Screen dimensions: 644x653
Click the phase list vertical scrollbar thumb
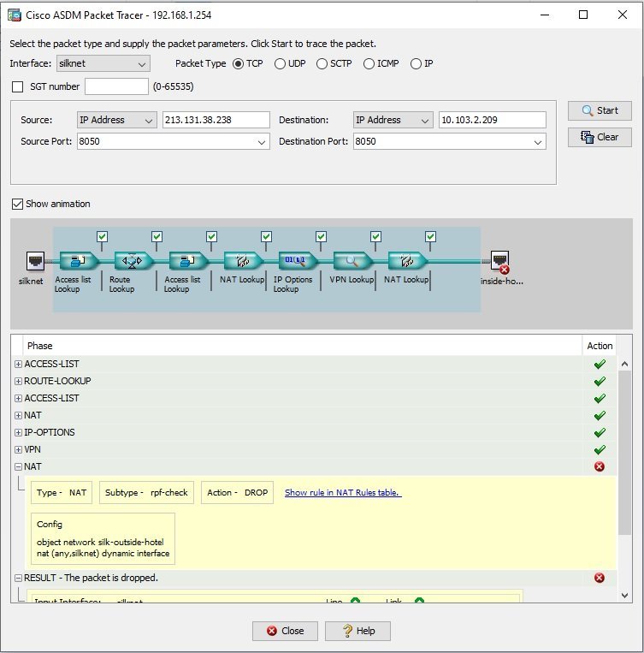tap(624, 453)
